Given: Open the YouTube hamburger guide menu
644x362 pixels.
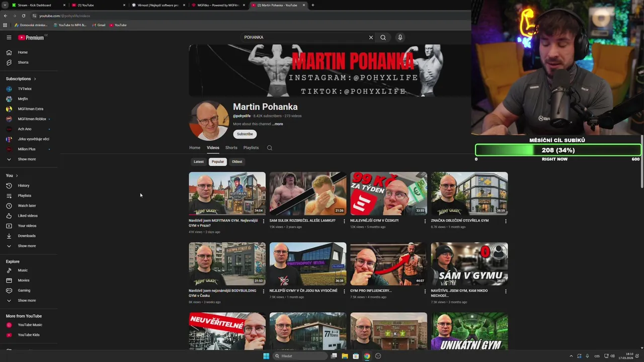Looking at the screenshot, I should 9,37.
